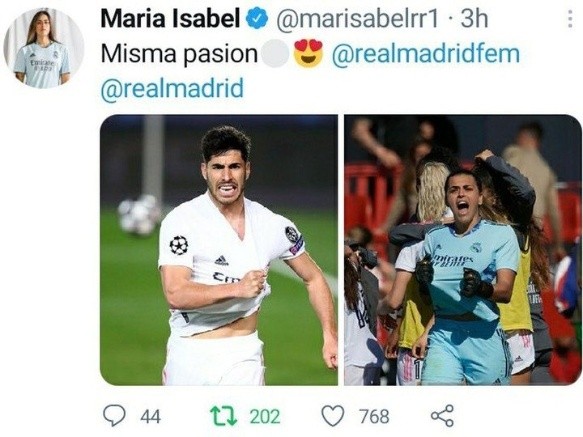Open the @realmadridfem mention
Screen dimensions: 583x437
[426, 54]
